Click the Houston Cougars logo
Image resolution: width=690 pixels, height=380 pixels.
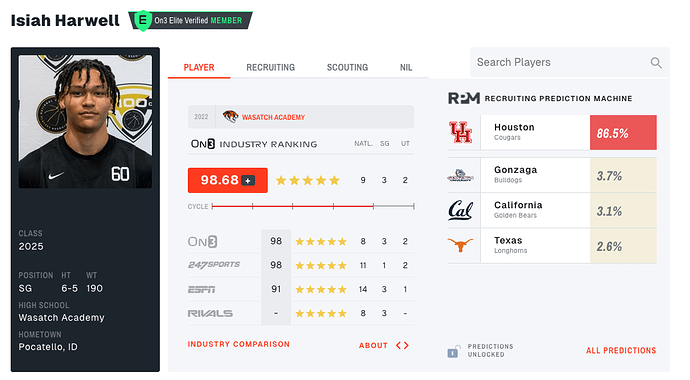pos(460,132)
